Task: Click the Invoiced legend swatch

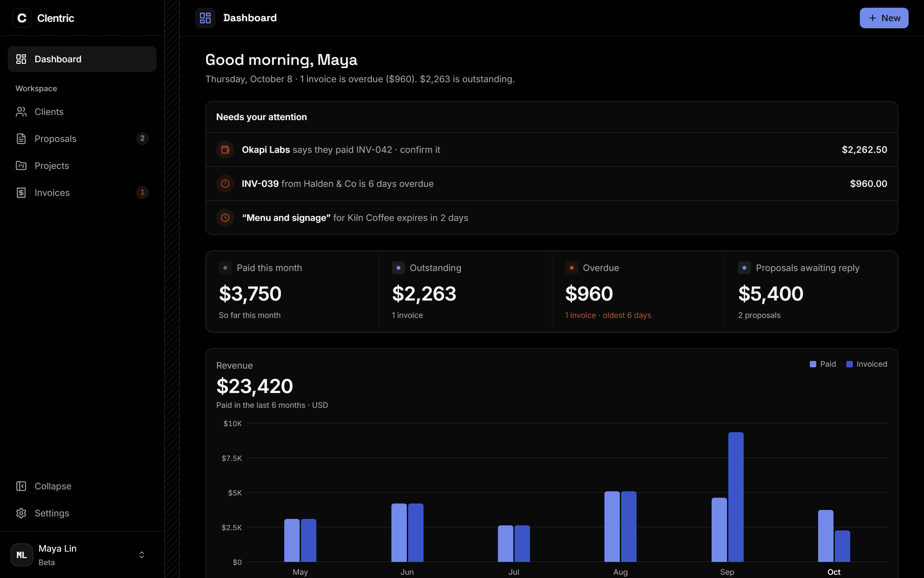Action: coord(850,364)
